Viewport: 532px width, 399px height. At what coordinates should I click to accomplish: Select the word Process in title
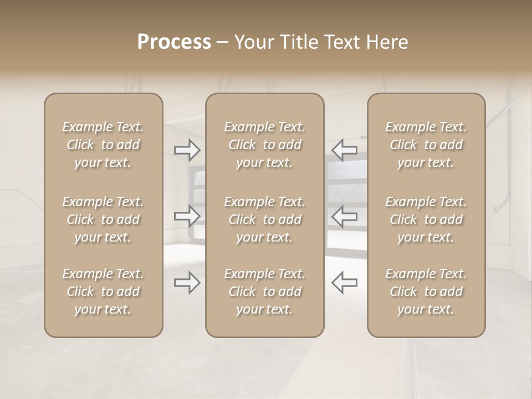point(174,42)
